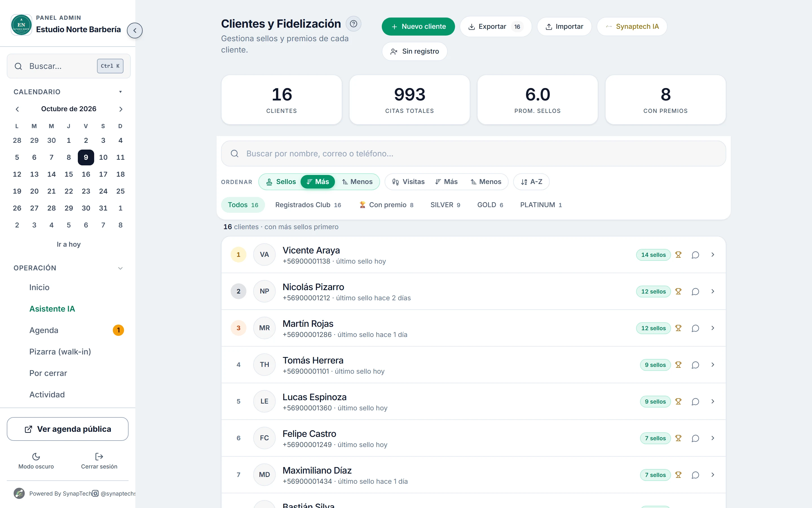Filter clients by Con premio
812x508 pixels.
(386, 205)
